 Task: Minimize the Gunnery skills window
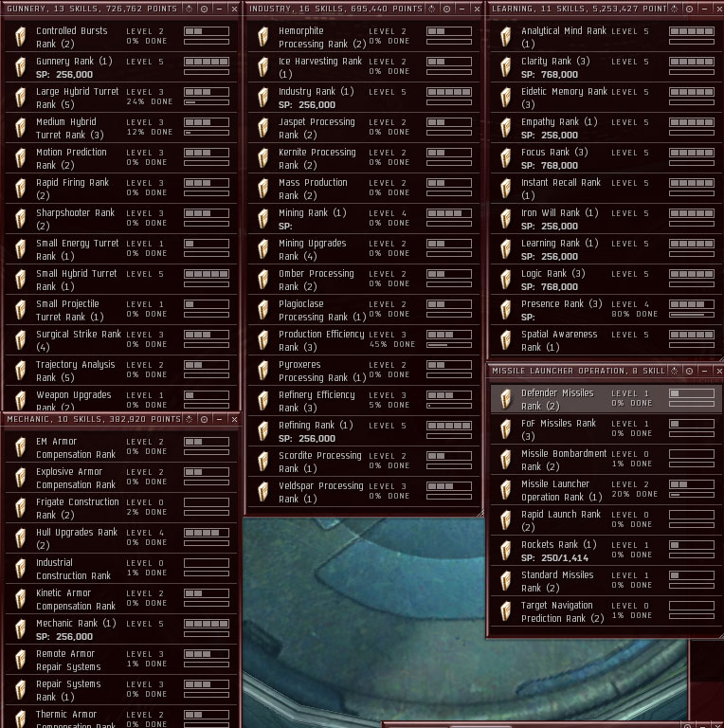pos(220,9)
